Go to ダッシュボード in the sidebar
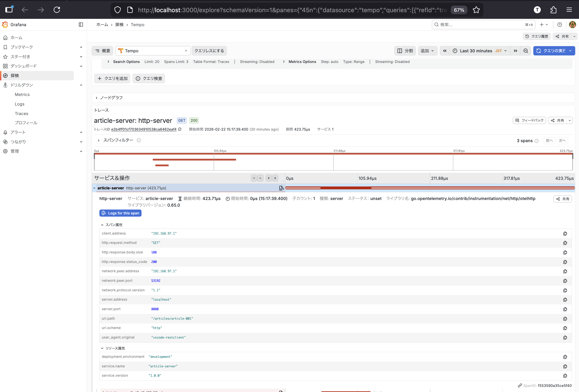This screenshot has height=392, width=579. click(24, 66)
